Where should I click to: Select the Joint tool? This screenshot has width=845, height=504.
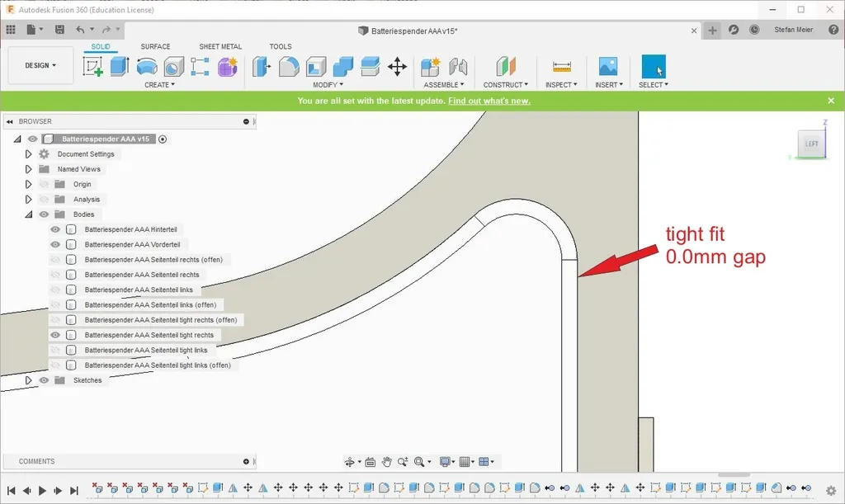(x=458, y=67)
